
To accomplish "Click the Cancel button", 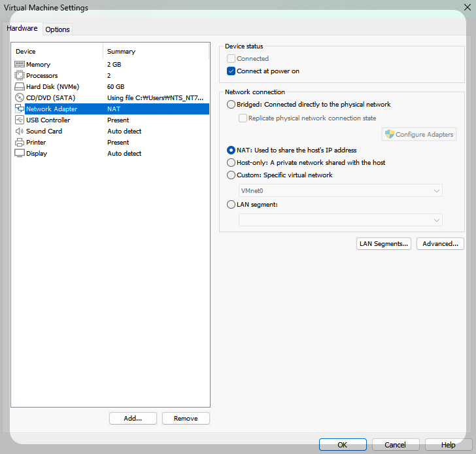I will 396,445.
